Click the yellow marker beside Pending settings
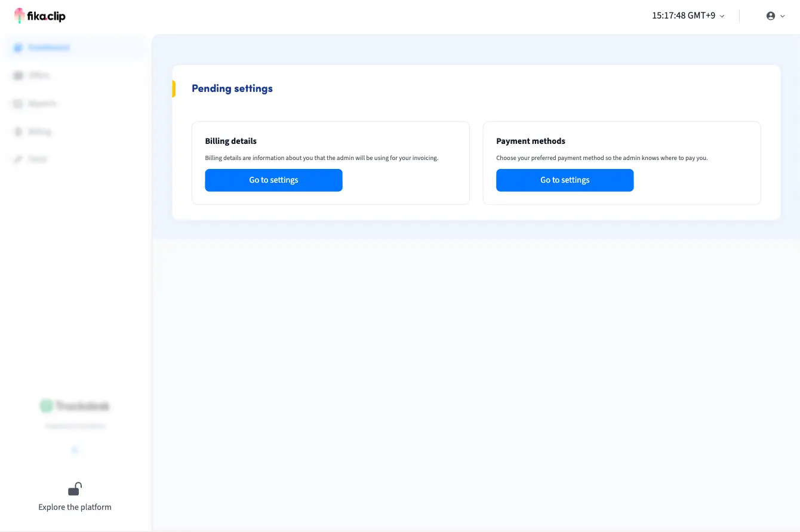This screenshot has height=532, width=800. tap(174, 88)
